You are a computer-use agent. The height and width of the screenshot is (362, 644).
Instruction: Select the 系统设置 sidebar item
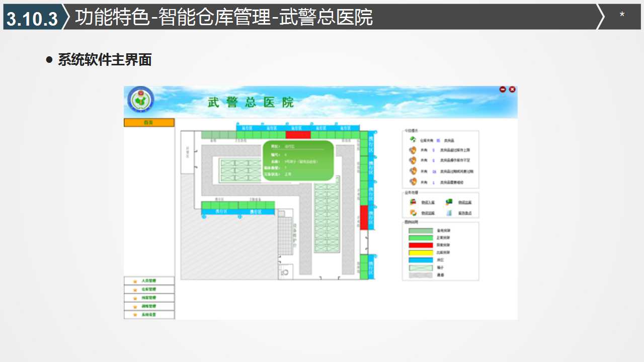point(149,315)
